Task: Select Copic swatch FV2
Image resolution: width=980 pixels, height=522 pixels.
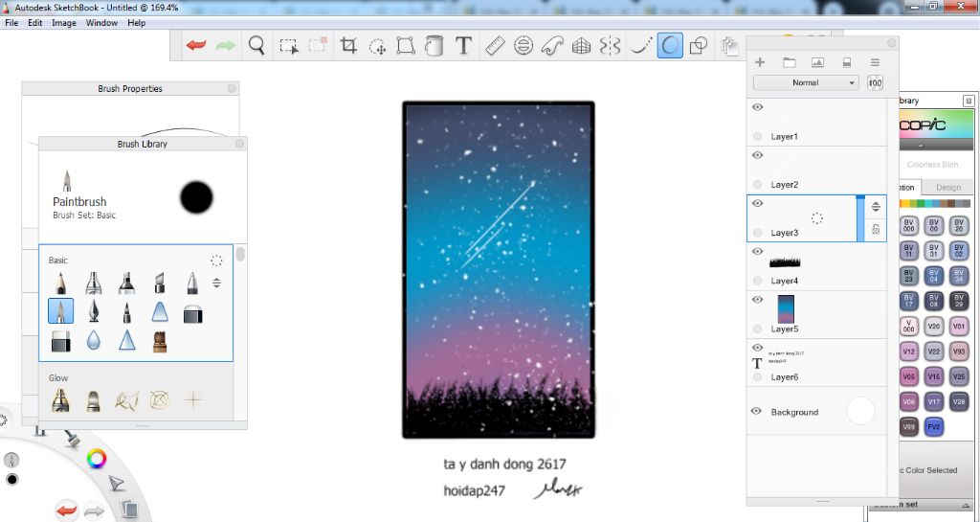Action: [934, 427]
